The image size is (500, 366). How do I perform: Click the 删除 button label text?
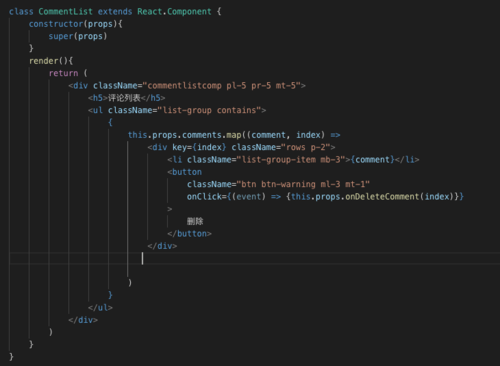(x=195, y=221)
